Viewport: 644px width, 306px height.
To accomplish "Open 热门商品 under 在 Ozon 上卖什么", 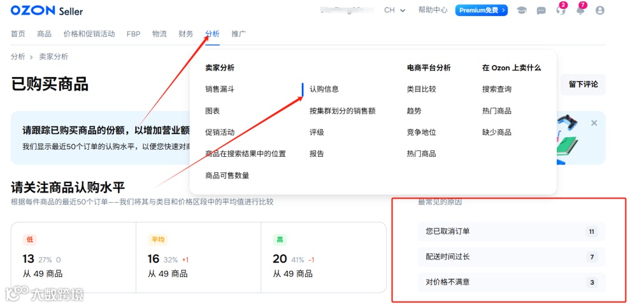I will tap(497, 111).
